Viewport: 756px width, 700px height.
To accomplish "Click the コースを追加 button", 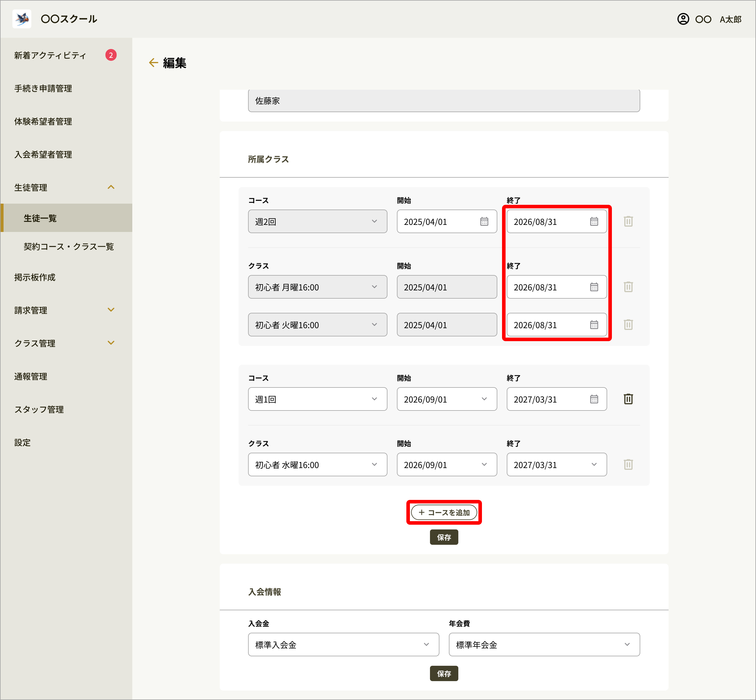I will 444,512.
